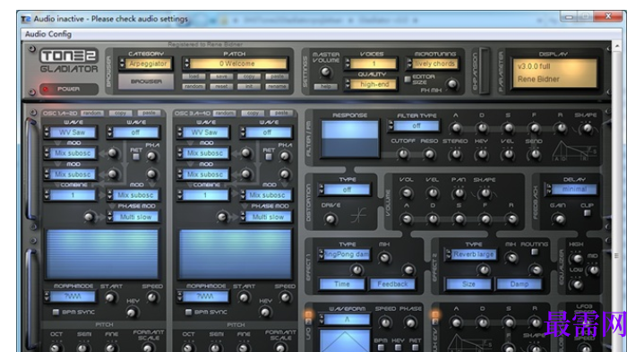
Task: Click the LFO Speed knob
Action: (x=385, y=322)
